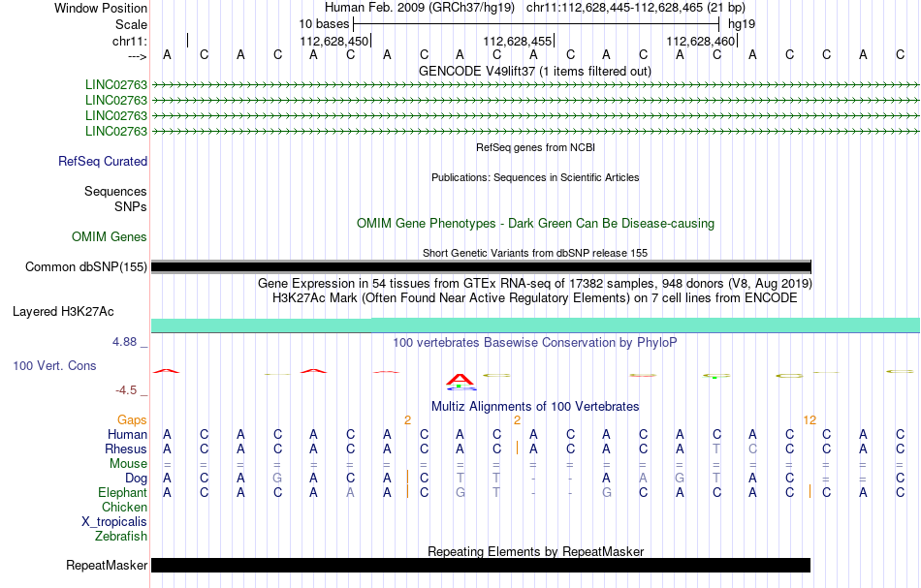Click the -4.5 lower conservation scale value
This screenshot has width=921, height=588.
(x=126, y=390)
